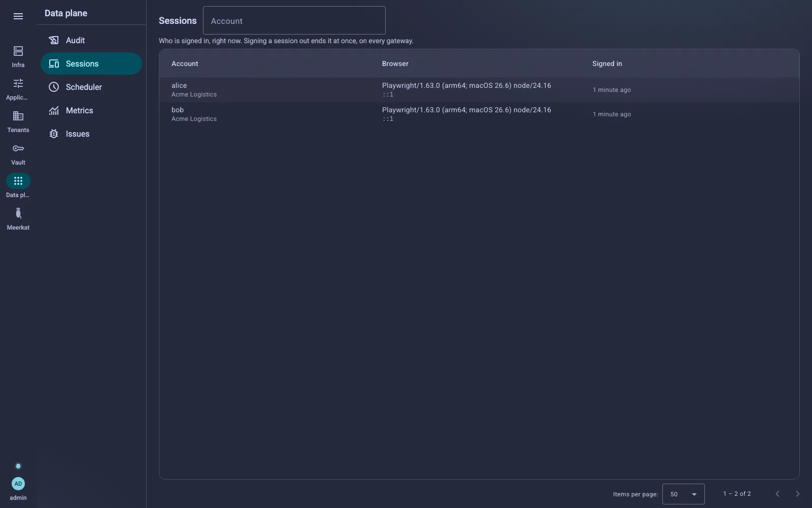812x508 pixels.
Task: Click Acme Logistics under bob
Action: (194, 119)
